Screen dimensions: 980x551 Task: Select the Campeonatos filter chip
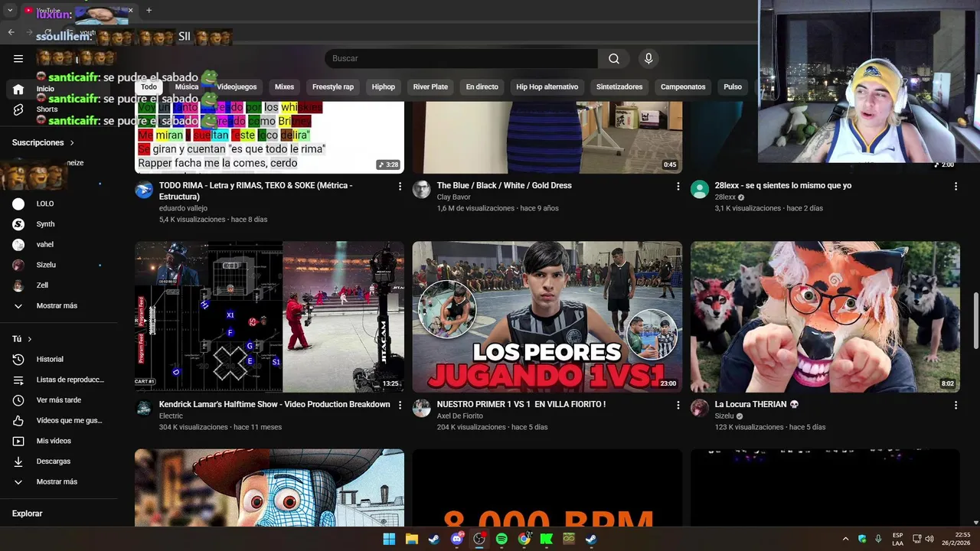coord(683,86)
